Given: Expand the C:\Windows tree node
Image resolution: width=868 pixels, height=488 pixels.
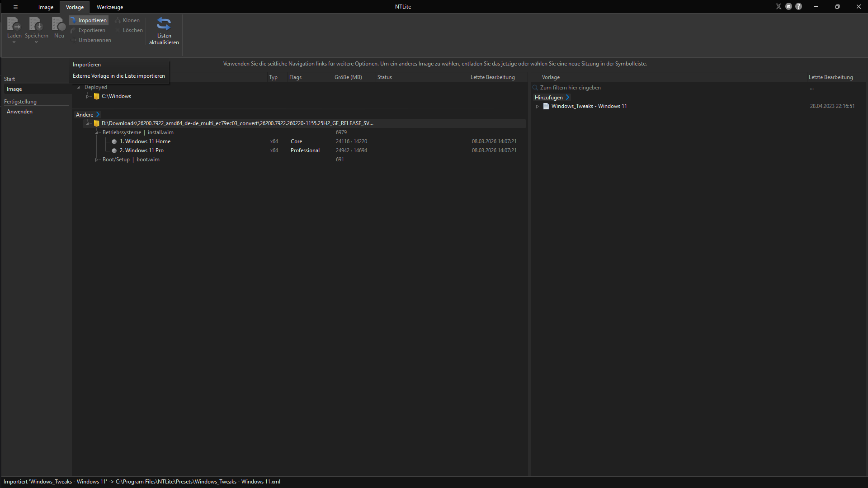Looking at the screenshot, I should [88, 96].
